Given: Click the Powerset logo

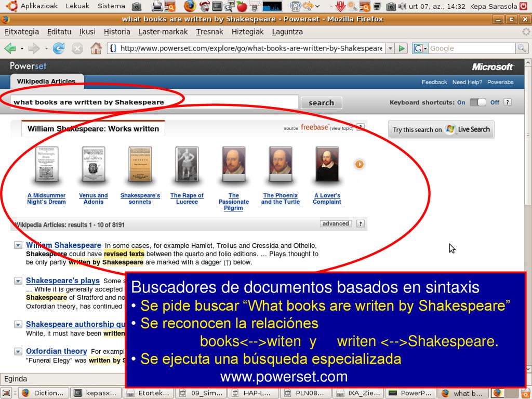Looking at the screenshot, I should pos(28,66).
